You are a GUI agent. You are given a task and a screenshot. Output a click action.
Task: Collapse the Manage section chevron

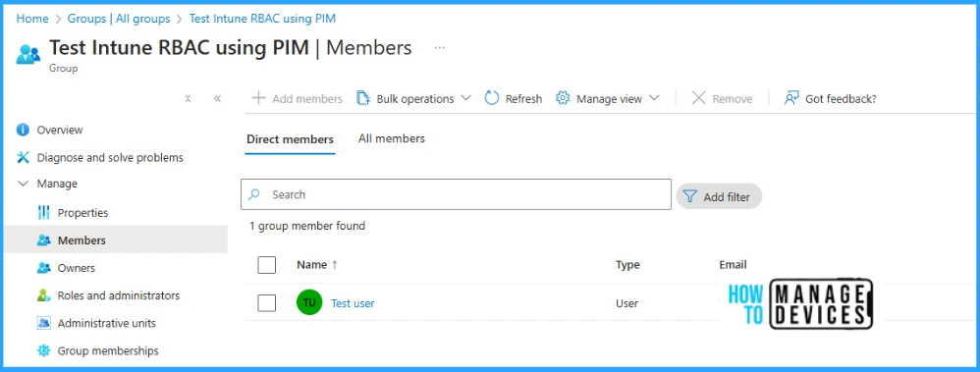pyautogui.click(x=24, y=184)
